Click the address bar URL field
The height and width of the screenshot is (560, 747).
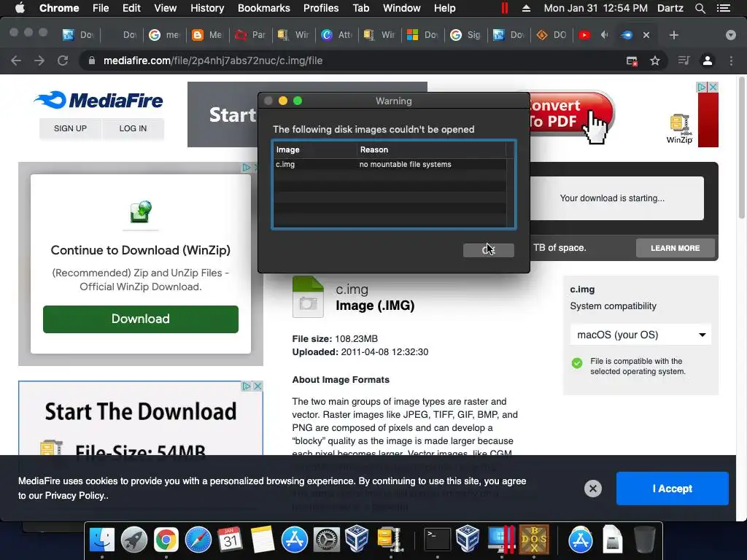click(x=352, y=61)
